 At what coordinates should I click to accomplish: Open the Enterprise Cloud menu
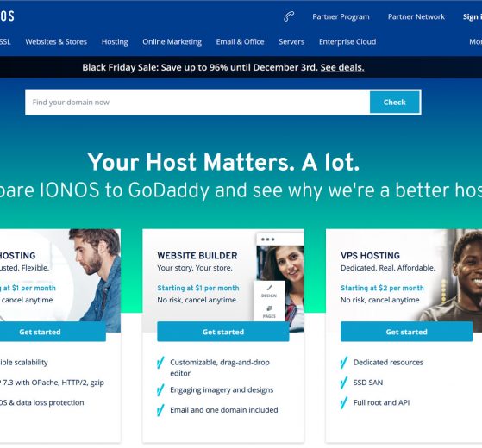(347, 41)
